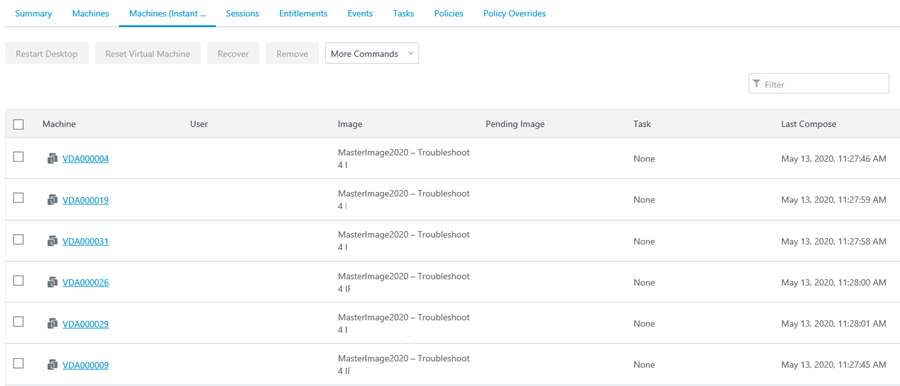Open machine link VDA000029
Screen dimensions: 900x386
86,324
